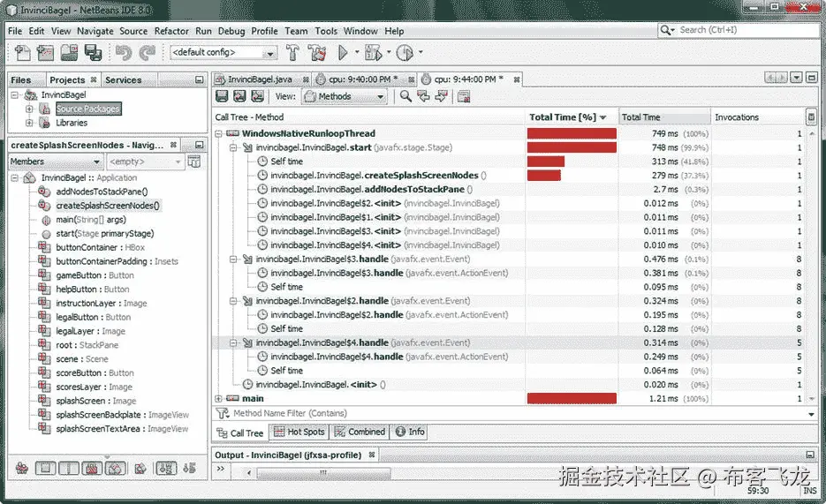Image resolution: width=826 pixels, height=504 pixels.
Task: Click the third snapshot image icon
Action: (x=257, y=96)
